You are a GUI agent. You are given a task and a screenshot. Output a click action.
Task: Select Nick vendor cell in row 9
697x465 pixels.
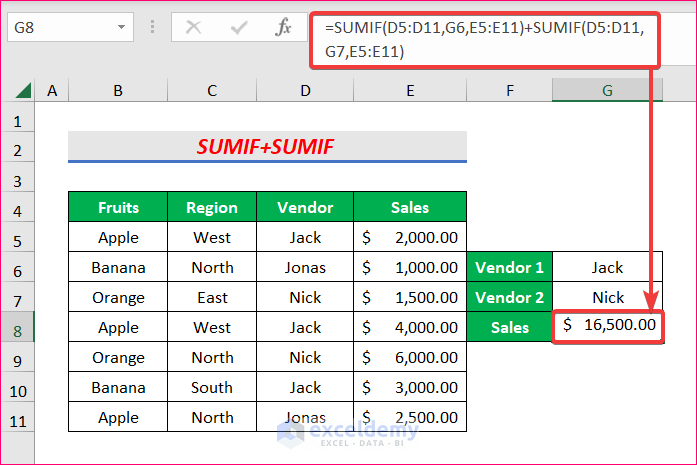pyautogui.click(x=305, y=357)
